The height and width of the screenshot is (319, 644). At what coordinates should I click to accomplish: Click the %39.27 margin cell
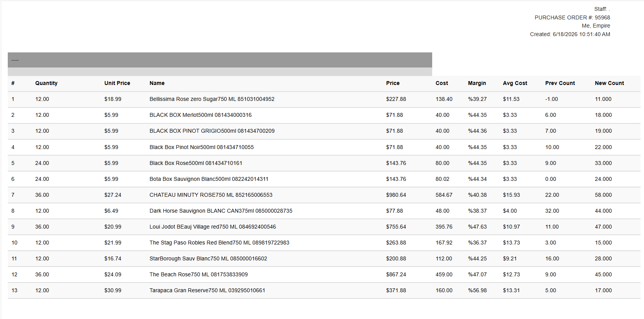coord(477,99)
